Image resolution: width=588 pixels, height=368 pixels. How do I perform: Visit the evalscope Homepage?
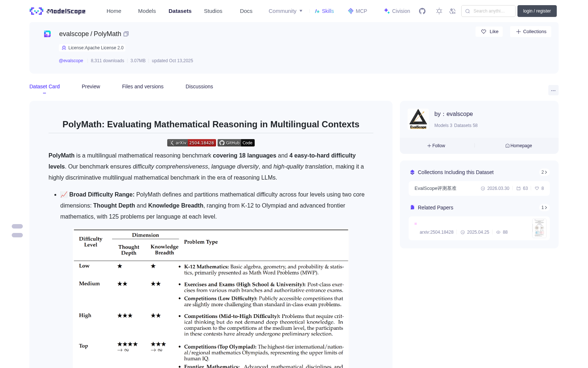pos(519,146)
